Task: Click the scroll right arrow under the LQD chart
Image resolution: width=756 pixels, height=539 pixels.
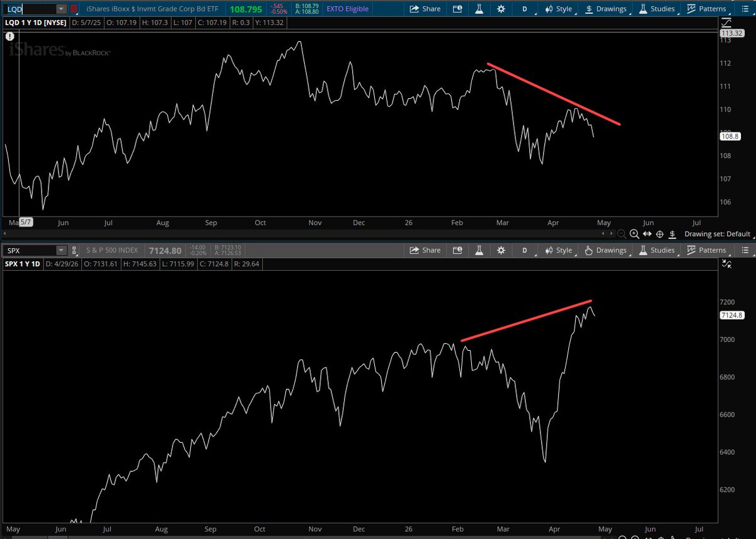Action: [x=612, y=234]
